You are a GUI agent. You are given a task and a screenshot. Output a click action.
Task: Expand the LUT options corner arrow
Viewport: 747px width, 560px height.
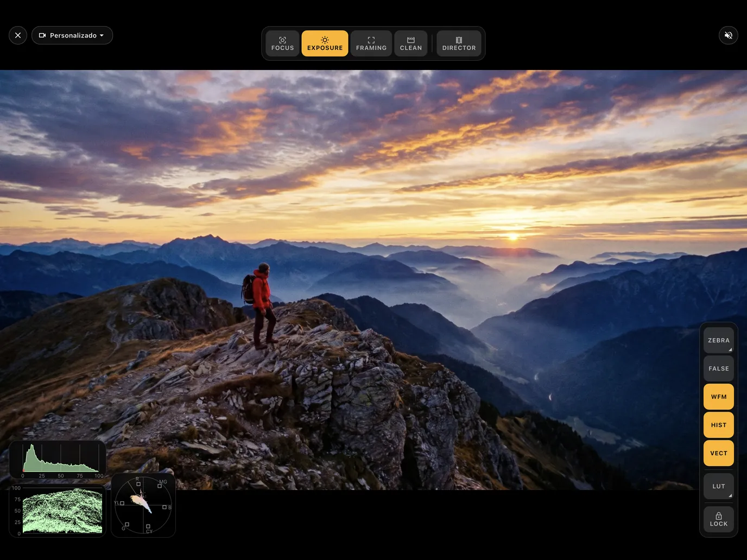click(730, 495)
